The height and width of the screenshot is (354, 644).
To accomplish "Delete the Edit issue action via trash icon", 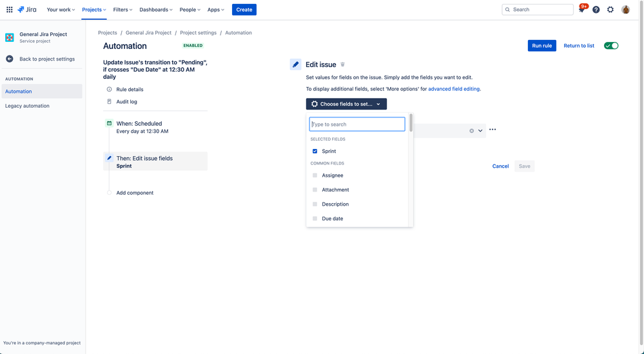I will click(342, 64).
